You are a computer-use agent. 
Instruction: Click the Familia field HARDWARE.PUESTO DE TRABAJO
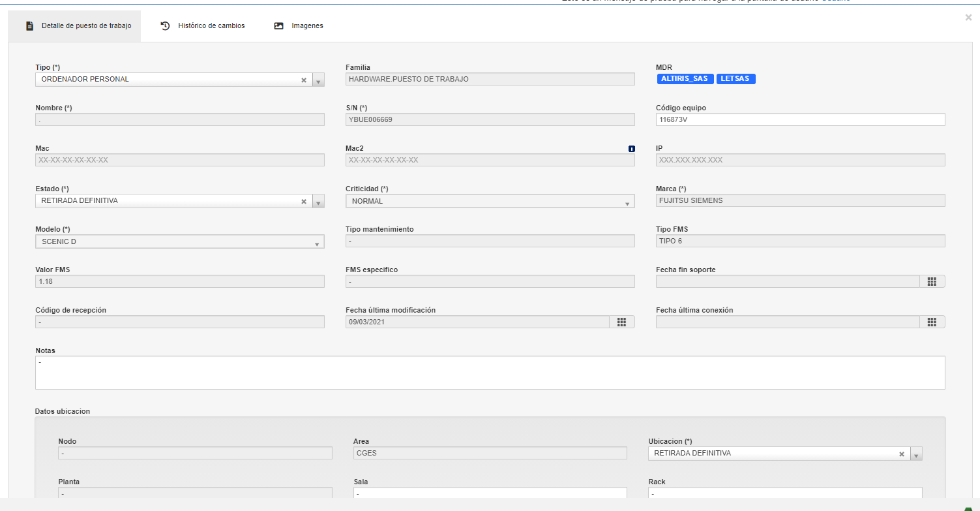(490, 79)
